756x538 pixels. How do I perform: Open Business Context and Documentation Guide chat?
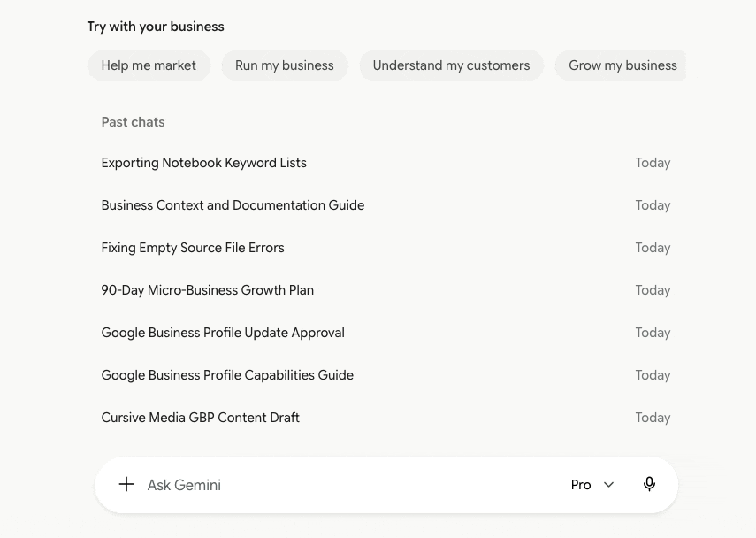click(386, 205)
